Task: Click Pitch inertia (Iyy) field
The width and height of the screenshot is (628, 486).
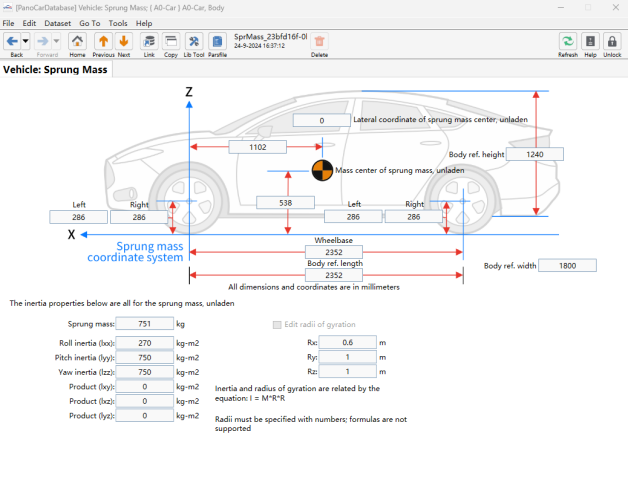Action: click(x=145, y=357)
